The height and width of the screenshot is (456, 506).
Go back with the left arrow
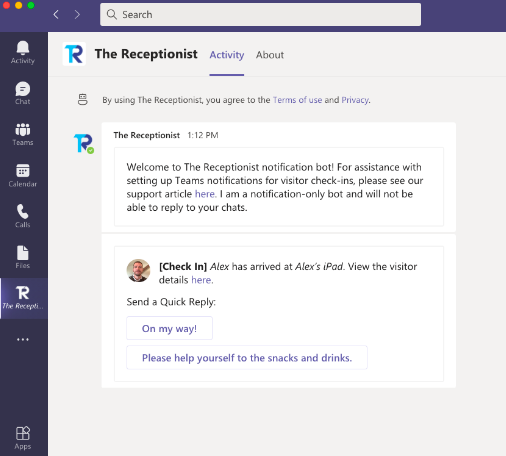click(56, 14)
